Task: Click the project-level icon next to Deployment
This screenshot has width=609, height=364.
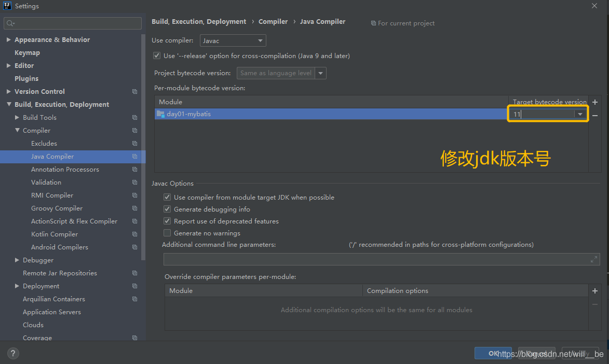Action: [x=135, y=286]
